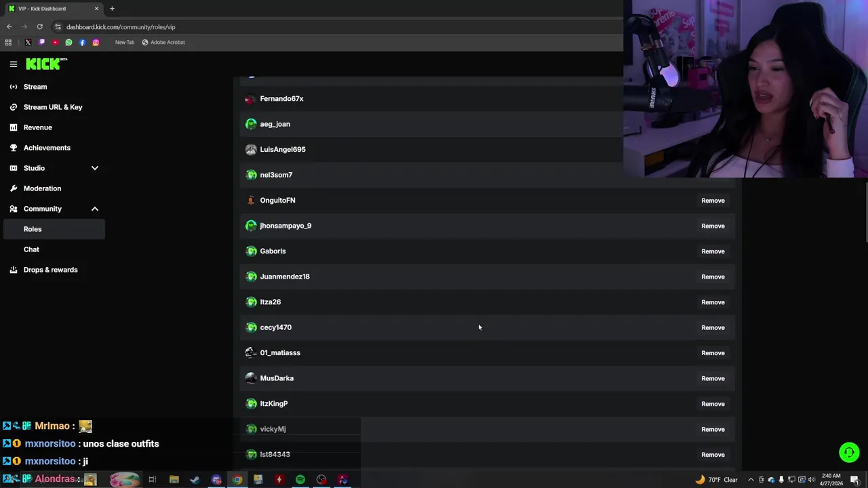Viewport: 868px width, 488px height.
Task: Click the Moderation wrench icon
Action: pos(13,188)
